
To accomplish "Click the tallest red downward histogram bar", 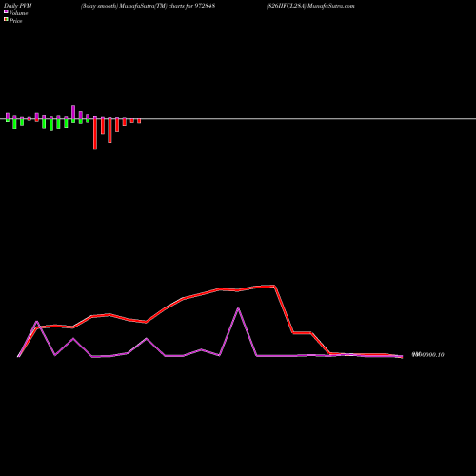I will coord(95,133).
